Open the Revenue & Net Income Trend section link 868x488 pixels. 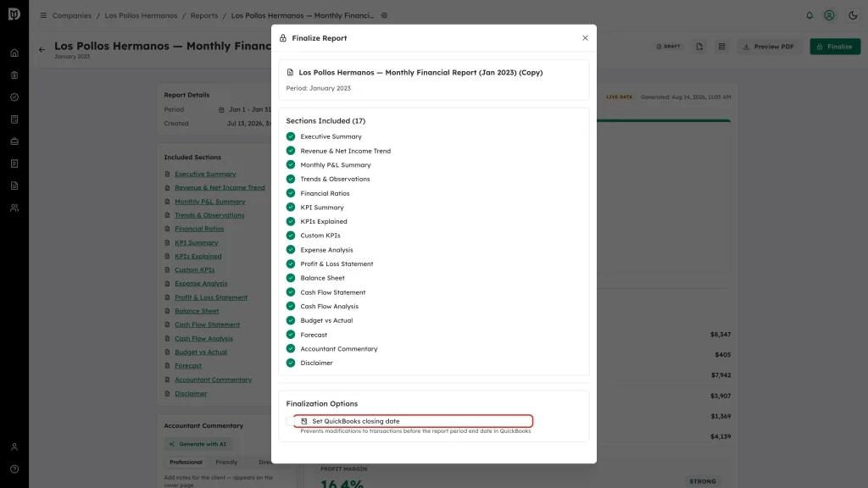(220, 187)
